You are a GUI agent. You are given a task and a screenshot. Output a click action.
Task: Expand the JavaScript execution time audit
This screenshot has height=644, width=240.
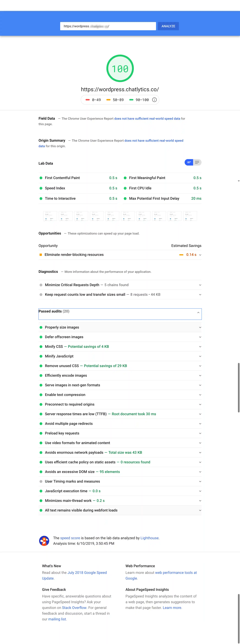click(200, 491)
